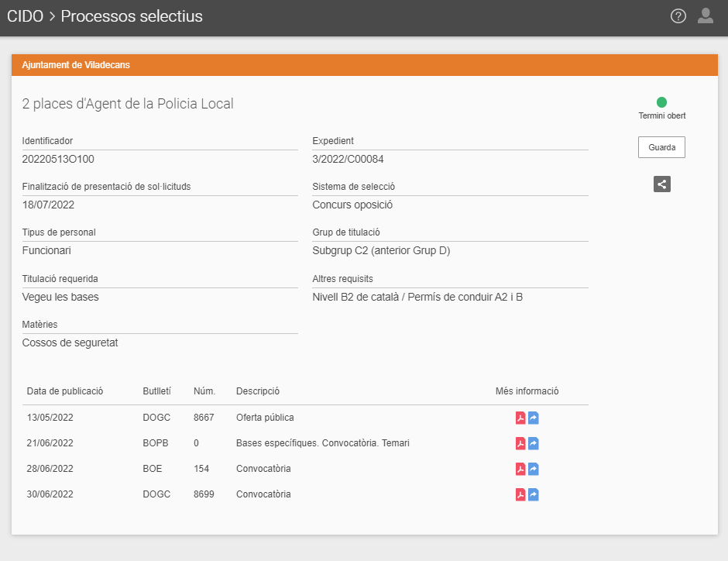The height and width of the screenshot is (561, 728).
Task: Open Processos selectius breadcrumb
Action: coord(132,16)
